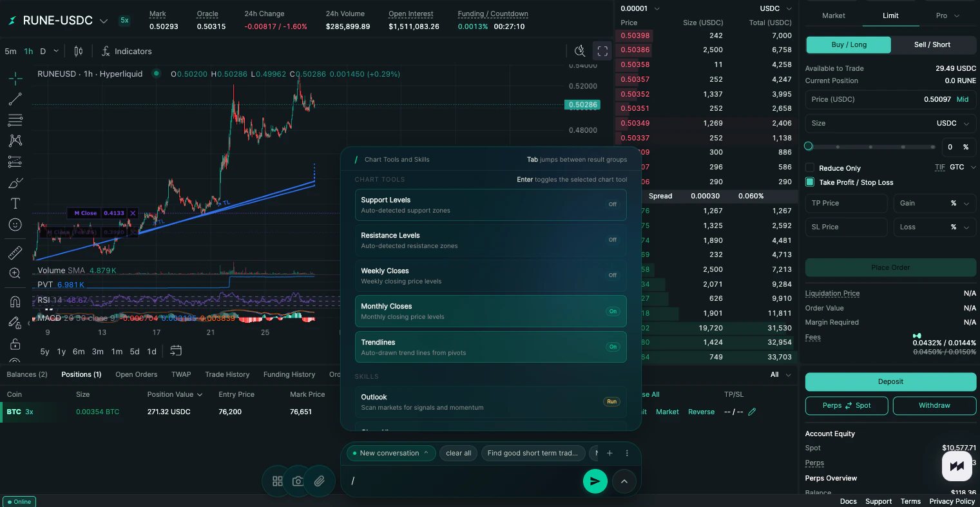The width and height of the screenshot is (980, 507).
Task: Uncheck Take Profit / Stop Loss
Action: [x=810, y=182]
